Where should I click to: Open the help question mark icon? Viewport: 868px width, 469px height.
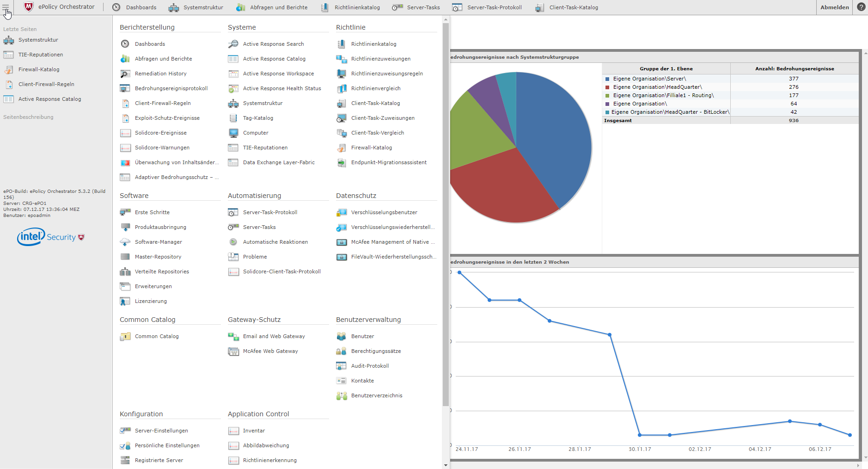(x=861, y=7)
